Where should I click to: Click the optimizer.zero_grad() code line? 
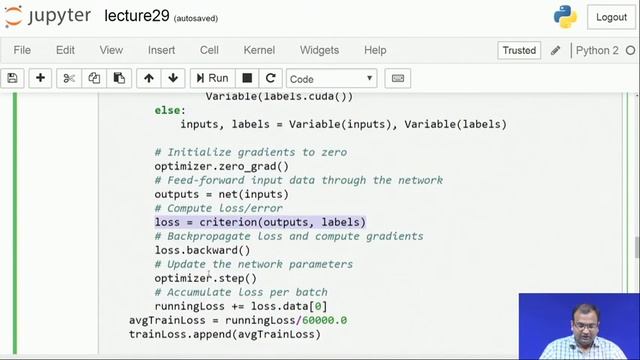[x=222, y=167]
